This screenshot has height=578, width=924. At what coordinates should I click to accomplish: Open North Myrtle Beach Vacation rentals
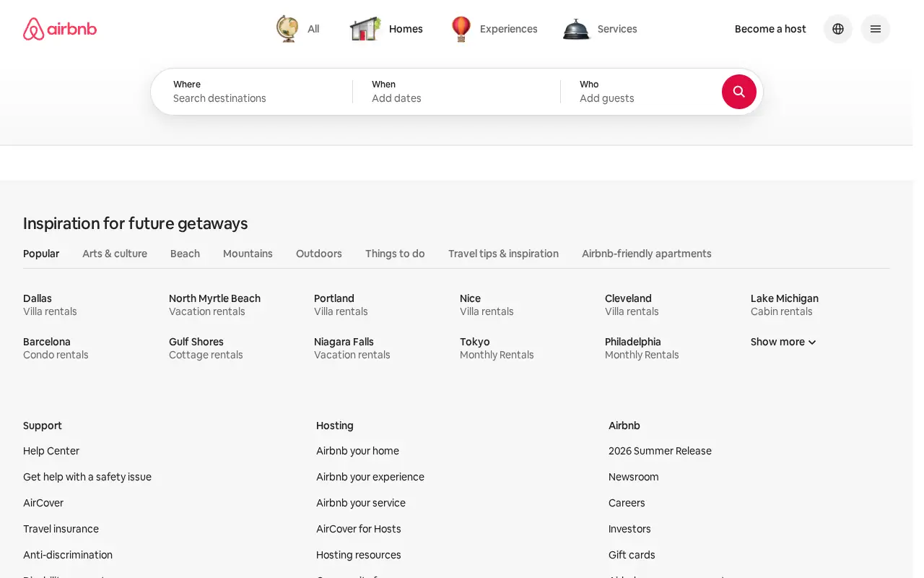pos(214,305)
